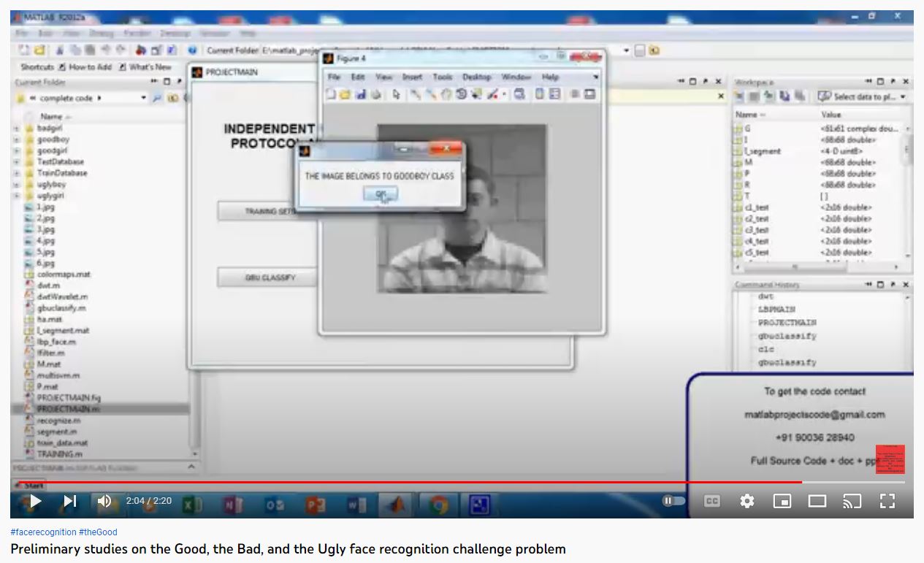924x563 pixels.
Task: Toggle the autoplay switch
Action: click(x=673, y=501)
